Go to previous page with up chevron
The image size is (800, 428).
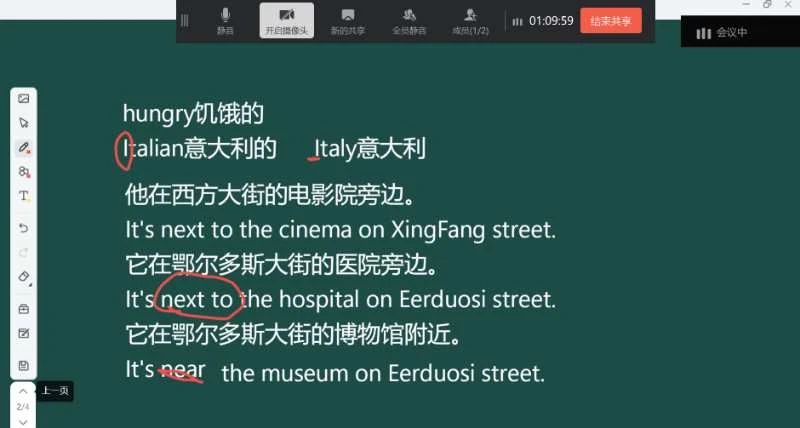click(23, 391)
